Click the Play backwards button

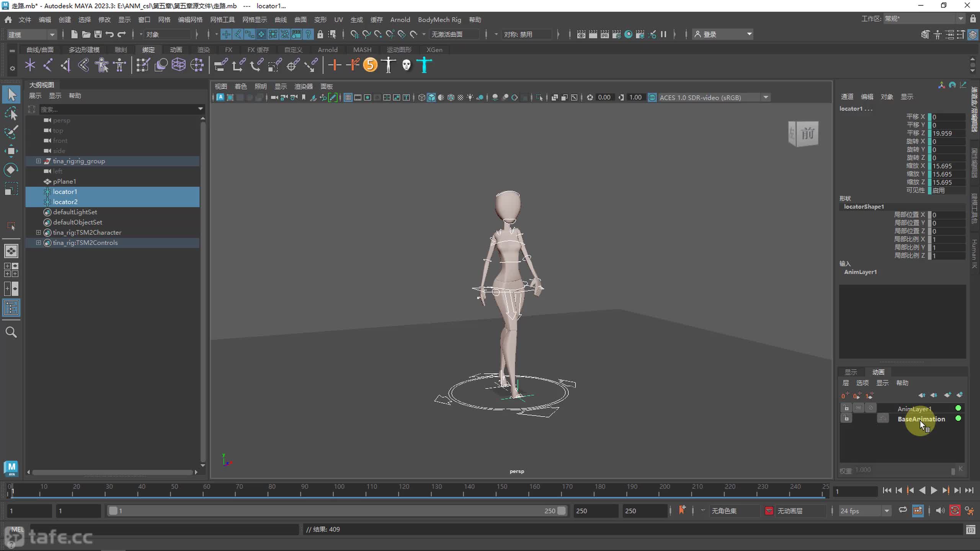pos(922,491)
